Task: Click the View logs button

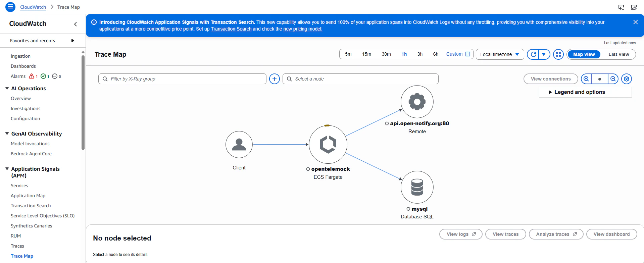Action: 461,234
